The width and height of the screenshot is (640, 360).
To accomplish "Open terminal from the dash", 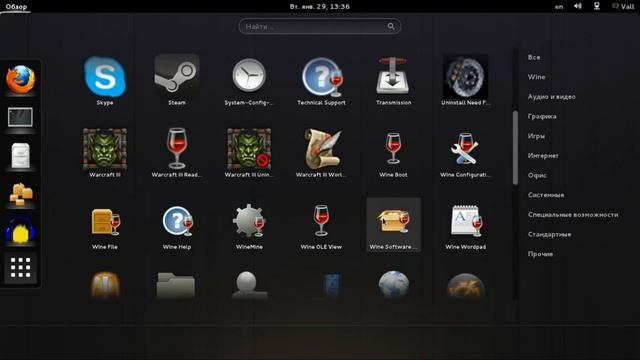I will (20, 118).
